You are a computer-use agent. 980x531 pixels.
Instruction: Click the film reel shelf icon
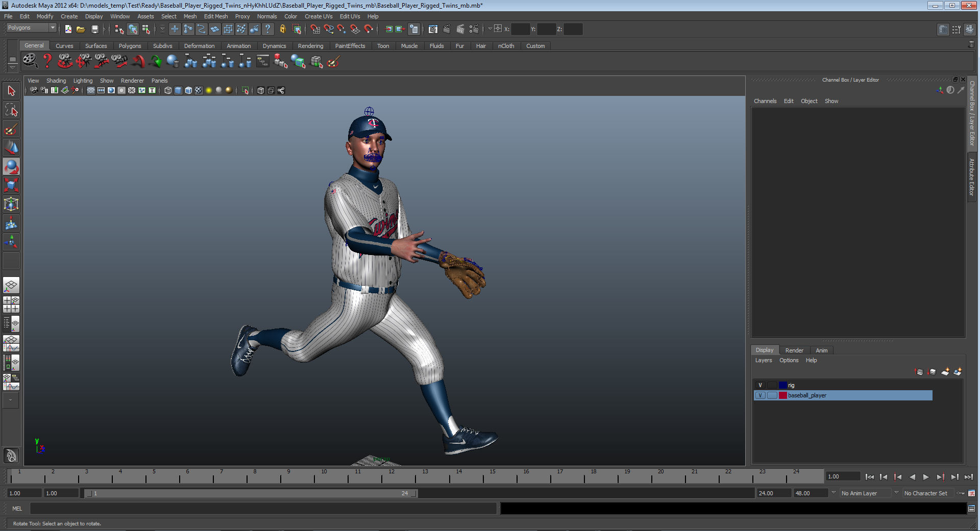pyautogui.click(x=30, y=61)
